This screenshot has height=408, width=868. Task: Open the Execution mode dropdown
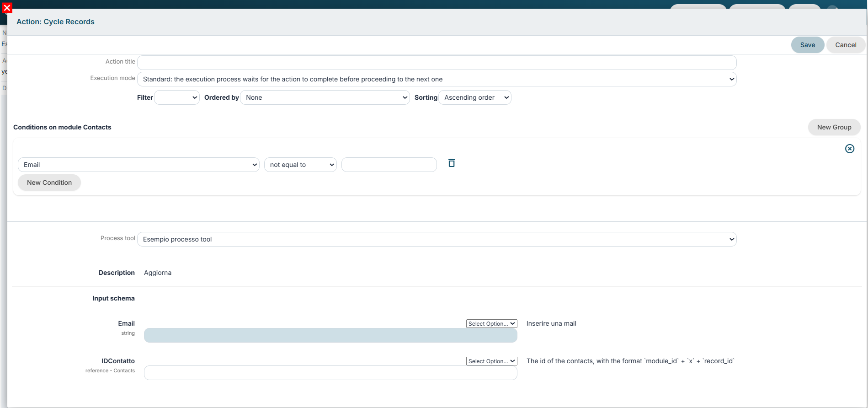[x=437, y=79]
